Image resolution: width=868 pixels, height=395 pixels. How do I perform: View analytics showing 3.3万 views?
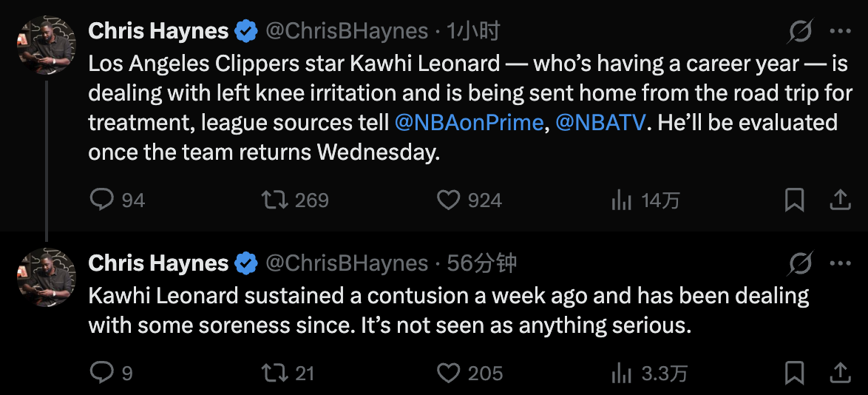coord(621,373)
